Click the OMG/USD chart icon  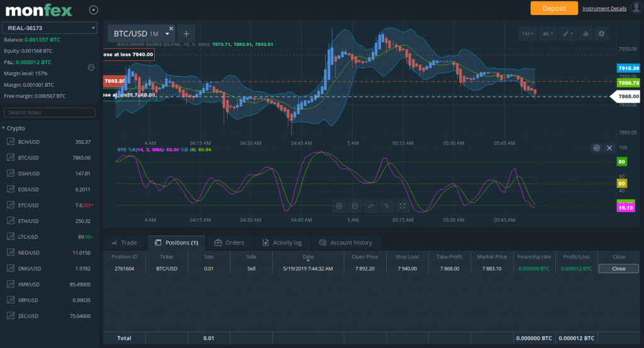pyautogui.click(x=11, y=268)
